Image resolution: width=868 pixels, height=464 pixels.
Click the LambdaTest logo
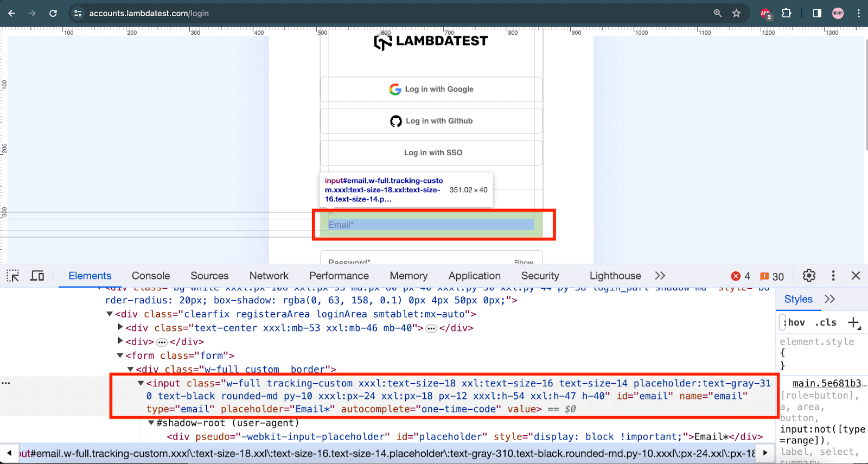(x=431, y=42)
